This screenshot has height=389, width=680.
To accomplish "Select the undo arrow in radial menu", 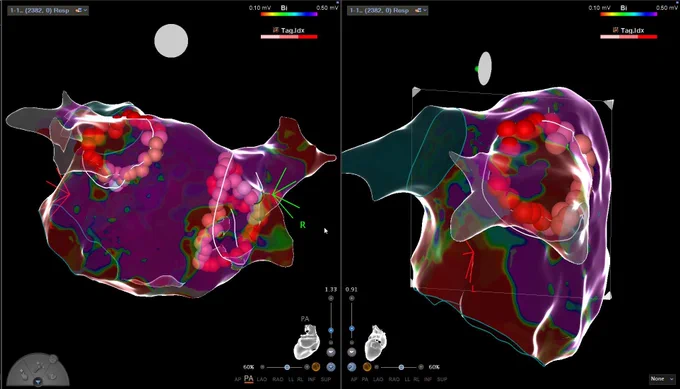I will (52, 376).
